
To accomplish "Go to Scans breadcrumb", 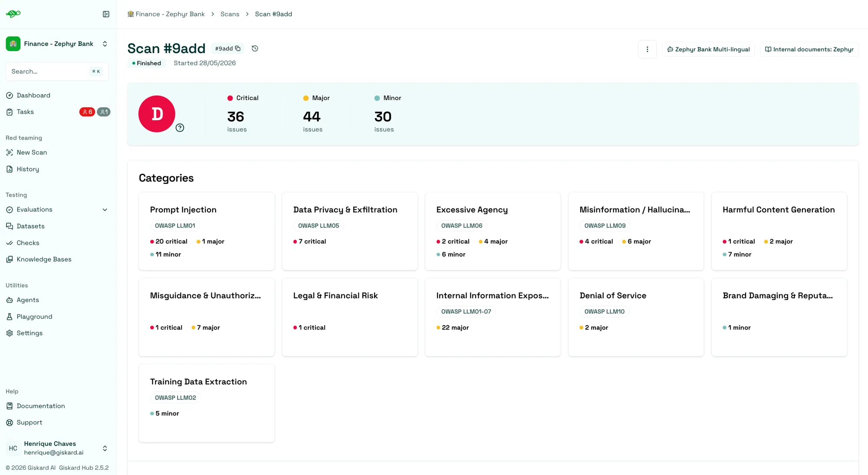I will [x=230, y=14].
